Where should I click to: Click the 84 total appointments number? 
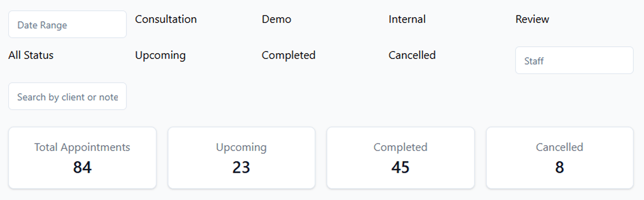tap(82, 167)
